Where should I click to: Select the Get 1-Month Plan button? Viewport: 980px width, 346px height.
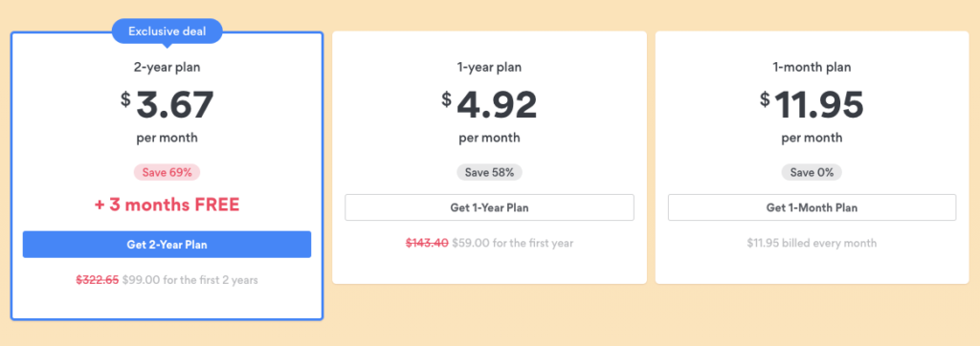(812, 207)
